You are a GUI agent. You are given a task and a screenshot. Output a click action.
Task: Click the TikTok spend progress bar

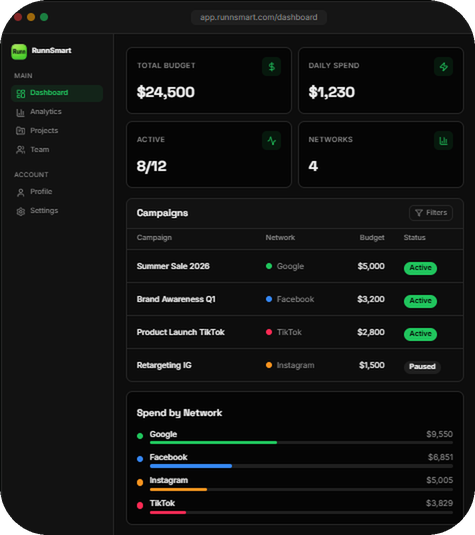pyautogui.click(x=301, y=512)
